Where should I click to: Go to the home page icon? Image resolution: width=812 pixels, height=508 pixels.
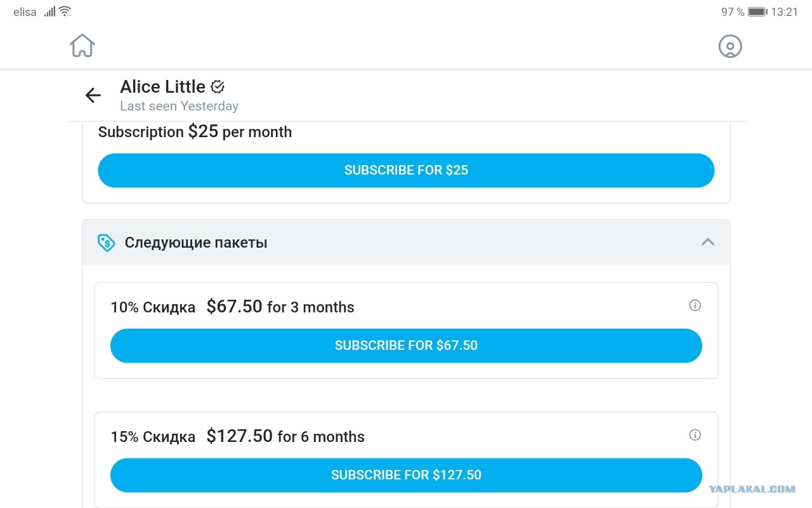(82, 46)
